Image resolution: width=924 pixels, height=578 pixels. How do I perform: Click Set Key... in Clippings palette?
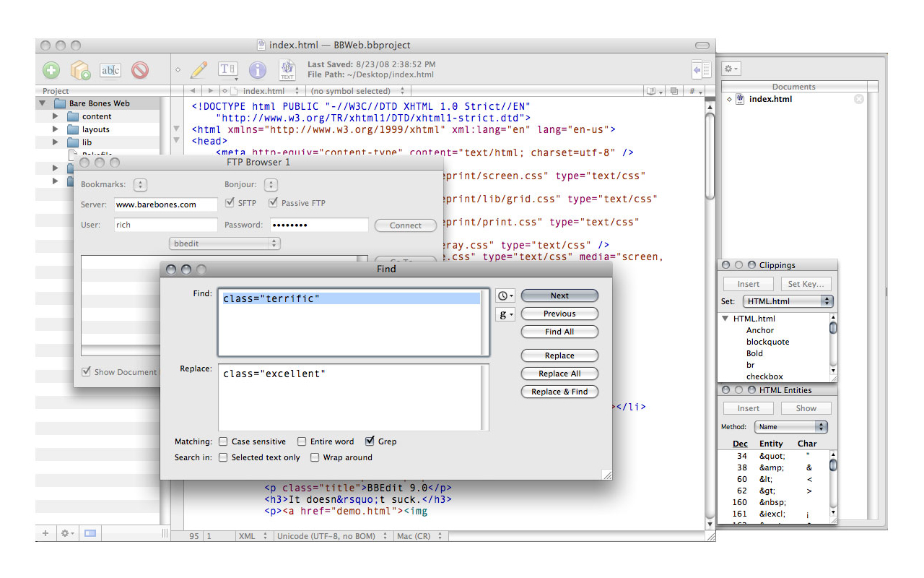pos(806,284)
